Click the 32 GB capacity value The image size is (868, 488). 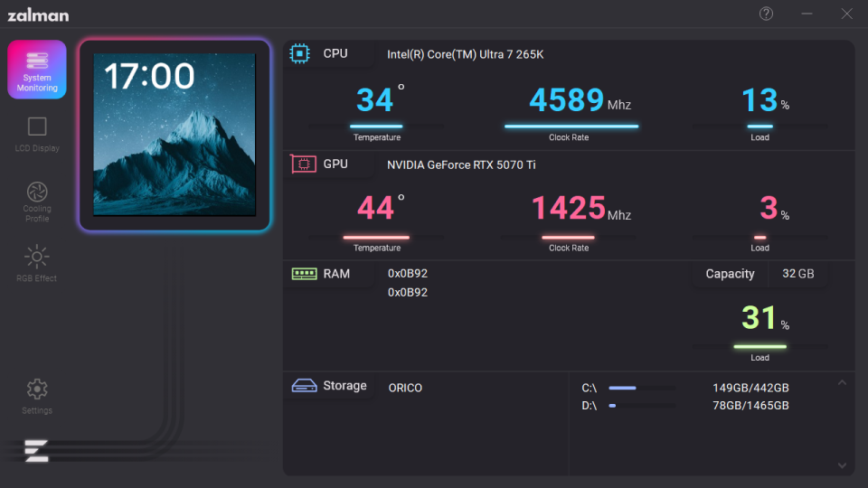tap(797, 274)
